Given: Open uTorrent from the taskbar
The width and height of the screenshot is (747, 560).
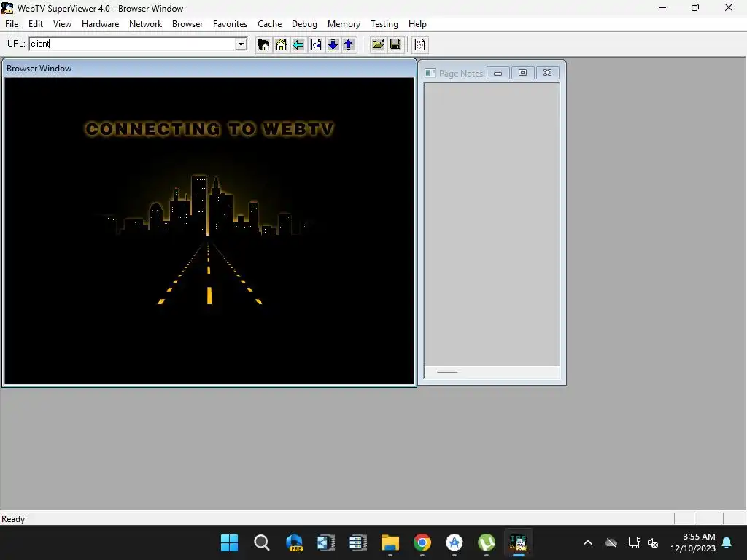Looking at the screenshot, I should 487,542.
